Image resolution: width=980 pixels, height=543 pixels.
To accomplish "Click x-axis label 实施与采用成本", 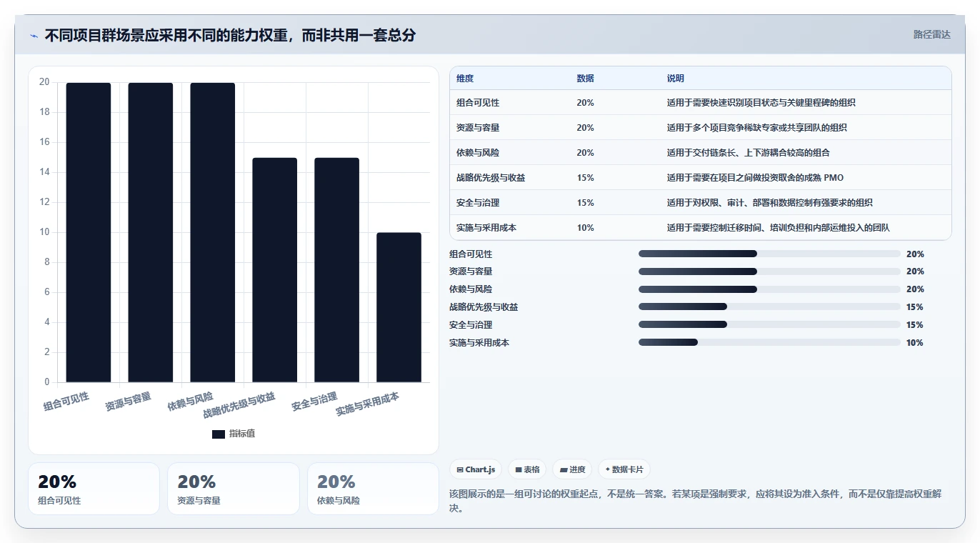I will pyautogui.click(x=368, y=404).
